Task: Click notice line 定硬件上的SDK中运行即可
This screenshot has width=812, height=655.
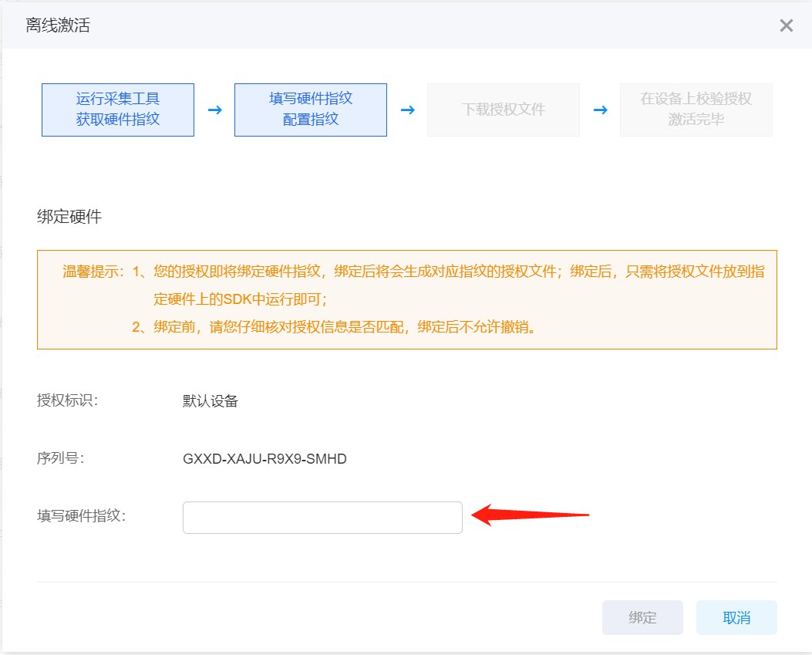Action: point(241,299)
